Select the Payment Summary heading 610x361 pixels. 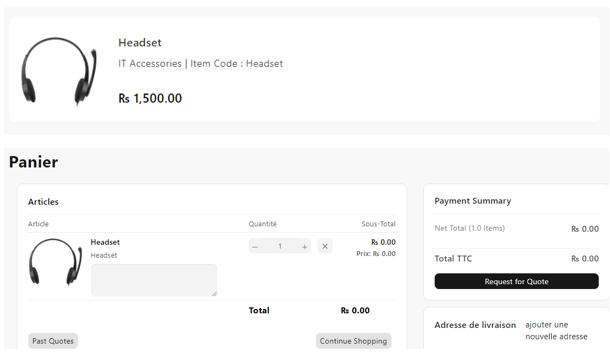point(473,201)
